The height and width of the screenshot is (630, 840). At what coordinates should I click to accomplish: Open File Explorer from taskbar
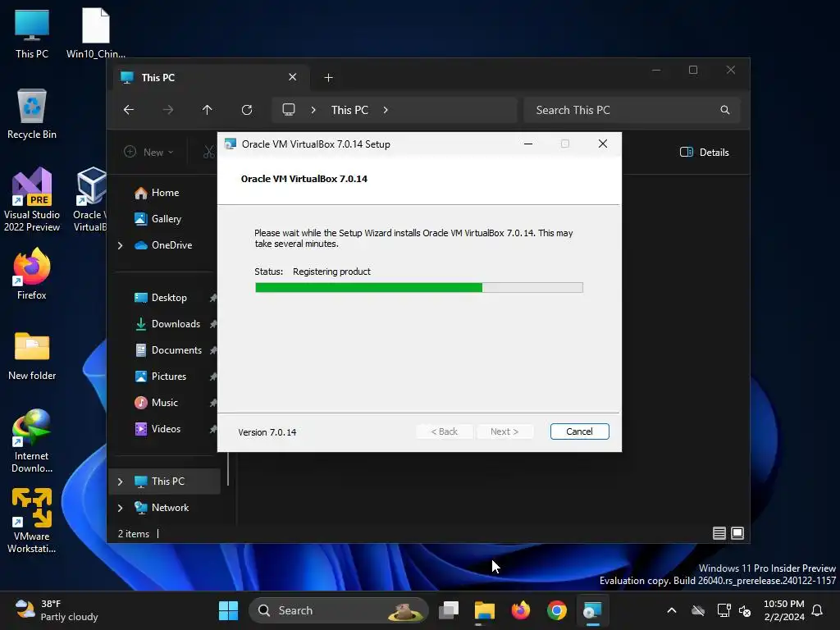[x=484, y=610]
